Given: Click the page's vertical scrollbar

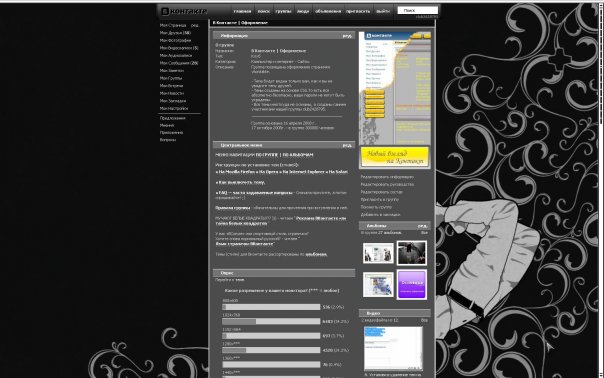Looking at the screenshot, I should coord(601,189).
